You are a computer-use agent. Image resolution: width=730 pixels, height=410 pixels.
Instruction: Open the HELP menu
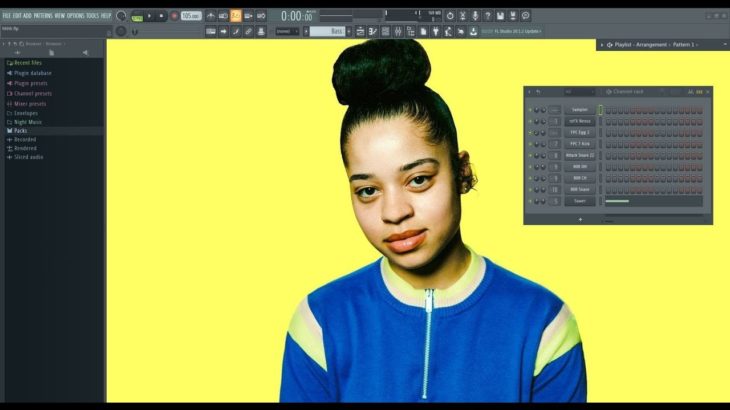pos(106,15)
